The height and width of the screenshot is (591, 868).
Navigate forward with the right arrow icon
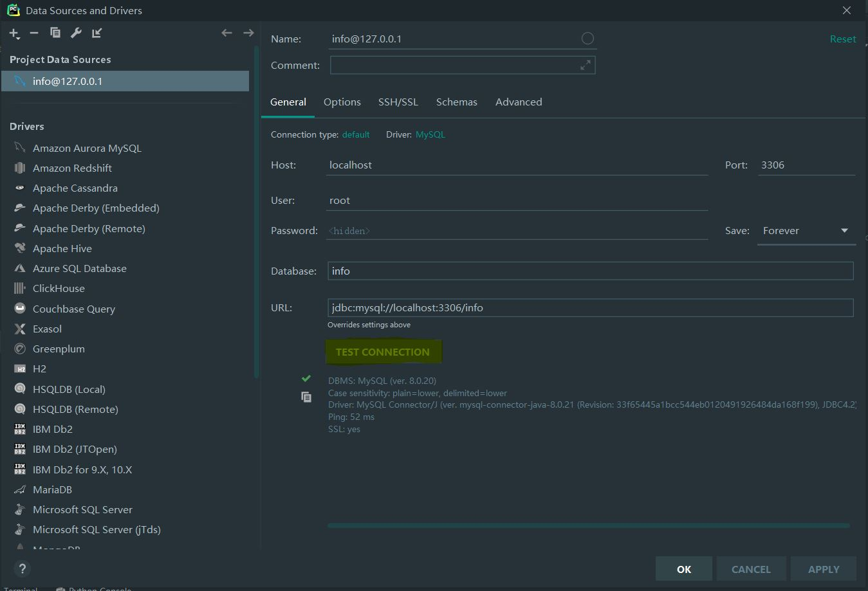click(248, 32)
